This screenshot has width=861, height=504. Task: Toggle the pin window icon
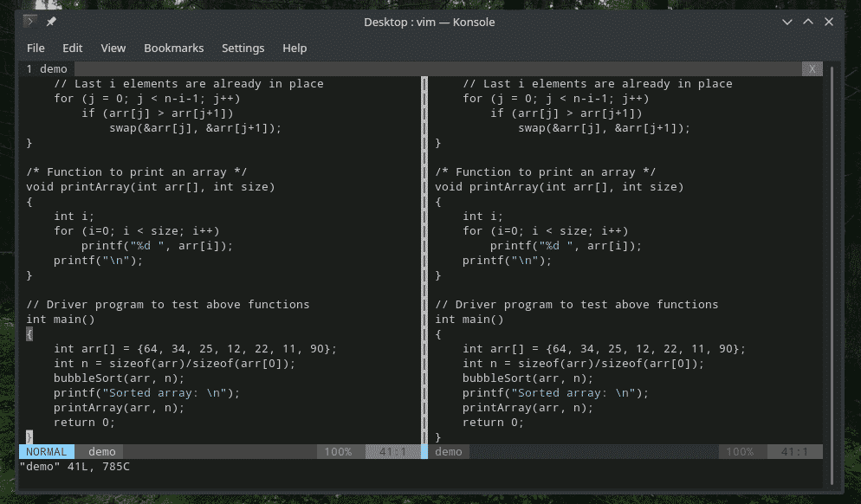(51, 22)
